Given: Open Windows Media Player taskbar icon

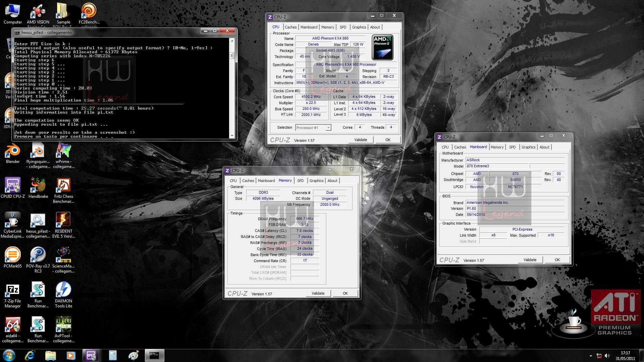Looking at the screenshot, I should coord(71,355).
